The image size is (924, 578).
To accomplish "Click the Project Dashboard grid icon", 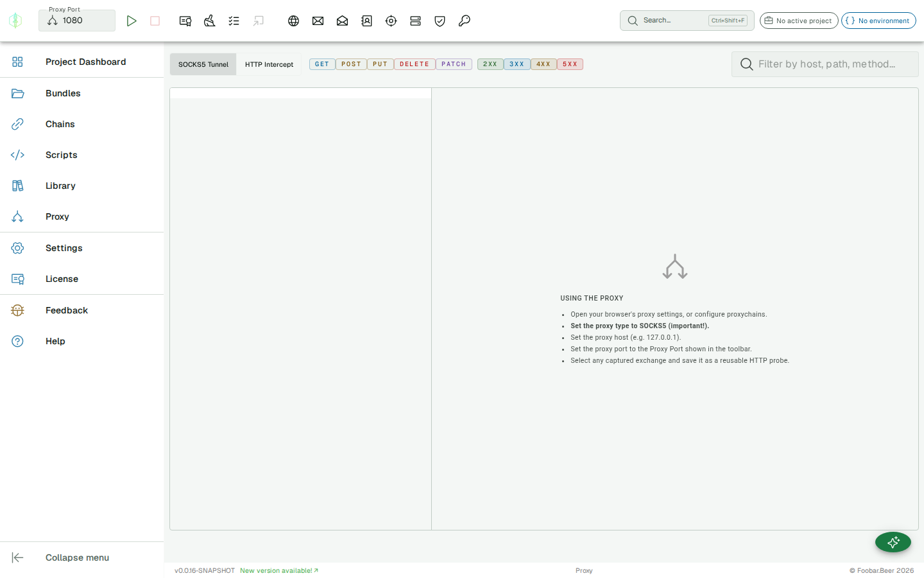I will (17, 62).
